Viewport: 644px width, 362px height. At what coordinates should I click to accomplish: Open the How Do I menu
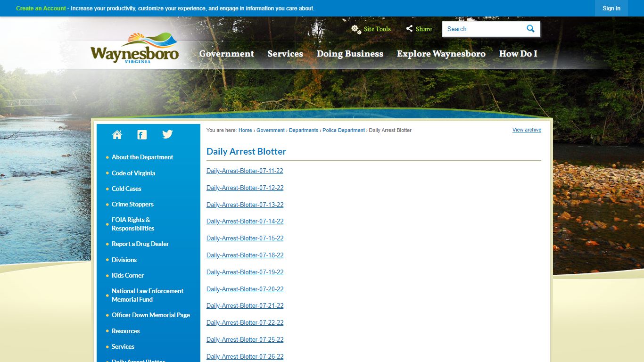click(518, 54)
